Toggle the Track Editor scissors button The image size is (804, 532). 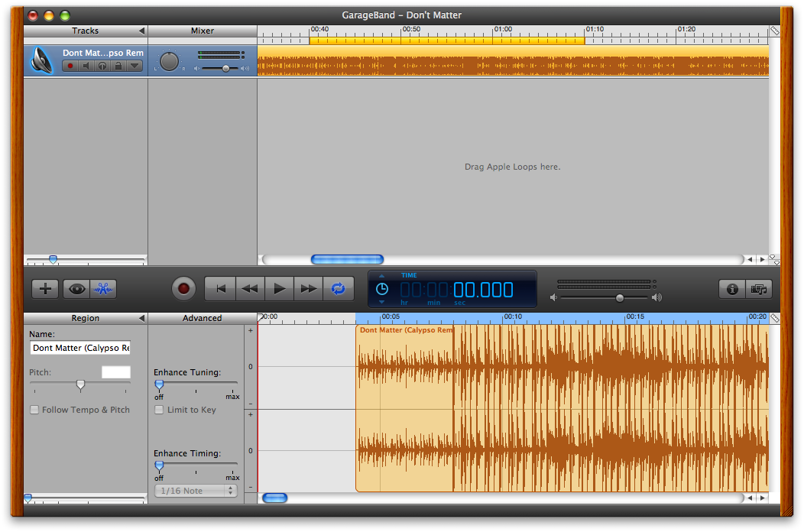103,289
